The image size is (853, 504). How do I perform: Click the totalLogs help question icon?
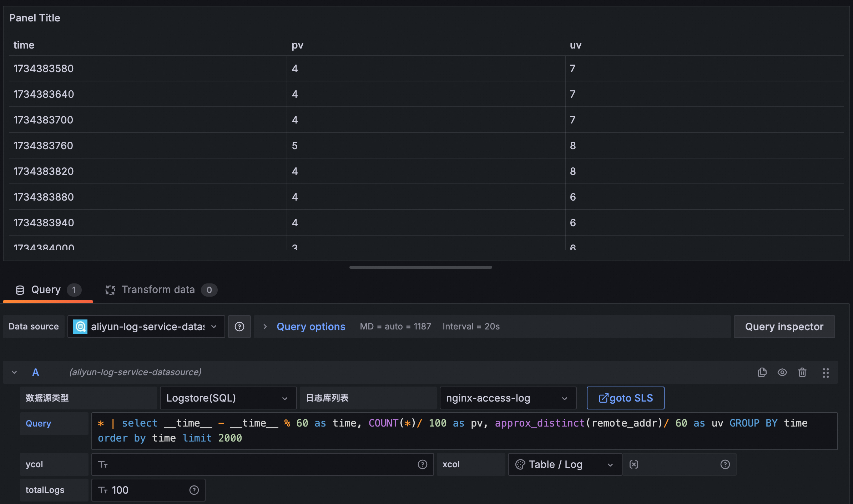194,490
